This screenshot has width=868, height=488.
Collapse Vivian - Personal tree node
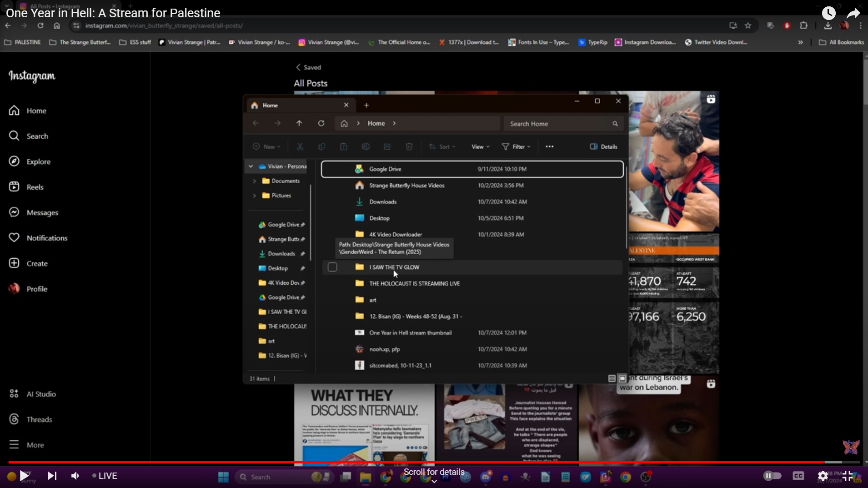[251, 166]
